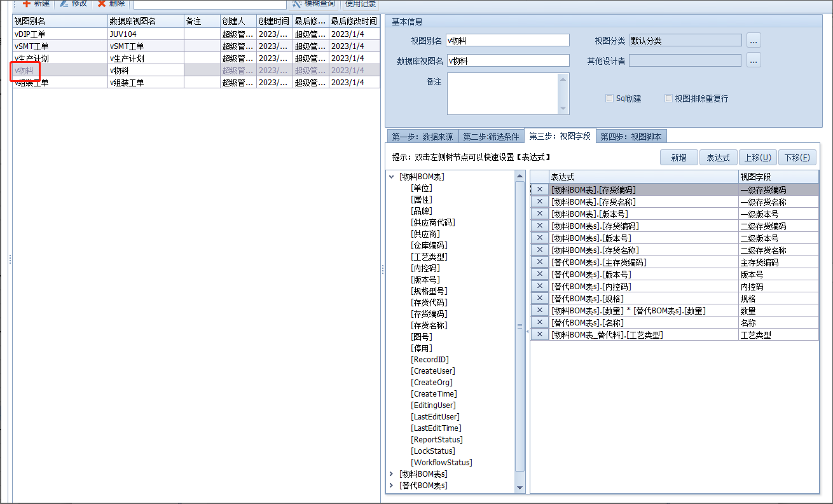Click the 模糊查询 fuzzy search button
The height and width of the screenshot is (504, 833).
313,4
